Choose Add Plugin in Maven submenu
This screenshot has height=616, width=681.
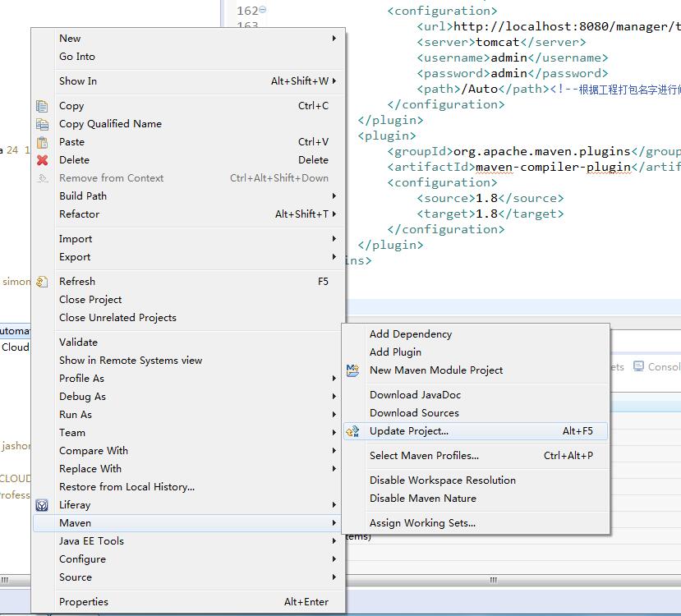point(476,352)
